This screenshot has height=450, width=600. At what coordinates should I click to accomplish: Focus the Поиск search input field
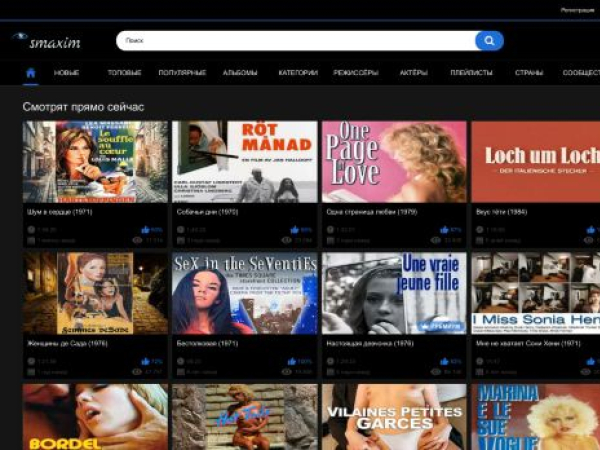coord(295,41)
